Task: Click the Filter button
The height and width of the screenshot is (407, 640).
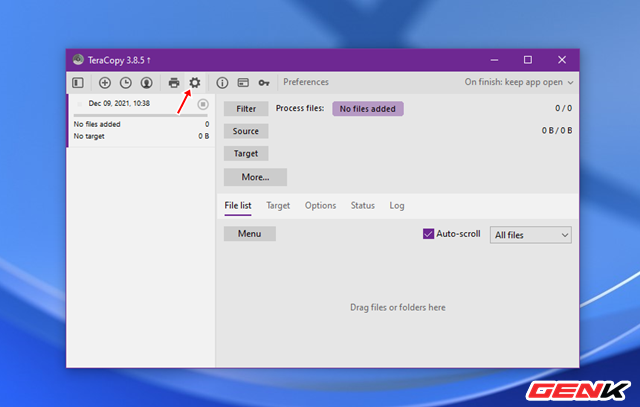Action: coord(246,109)
